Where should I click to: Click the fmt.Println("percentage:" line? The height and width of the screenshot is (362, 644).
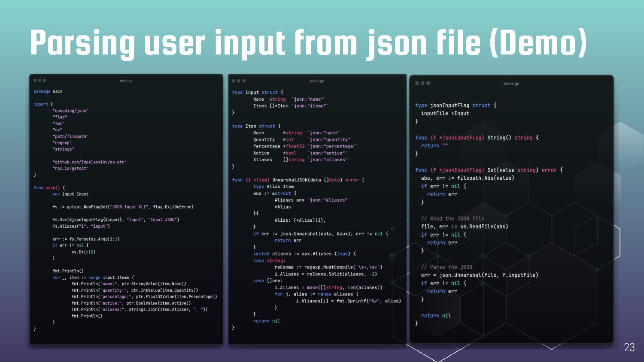coord(144,297)
